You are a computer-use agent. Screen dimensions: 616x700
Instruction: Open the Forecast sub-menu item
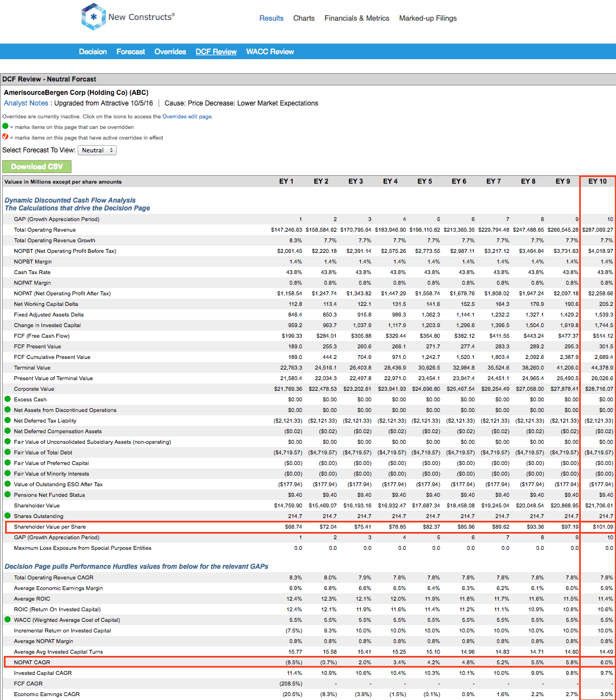(x=131, y=51)
